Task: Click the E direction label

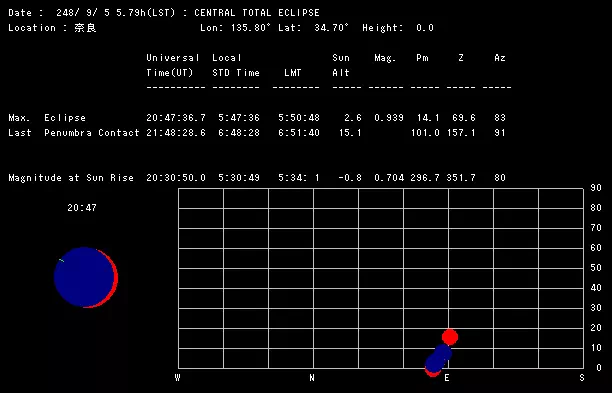Action: [x=447, y=378]
